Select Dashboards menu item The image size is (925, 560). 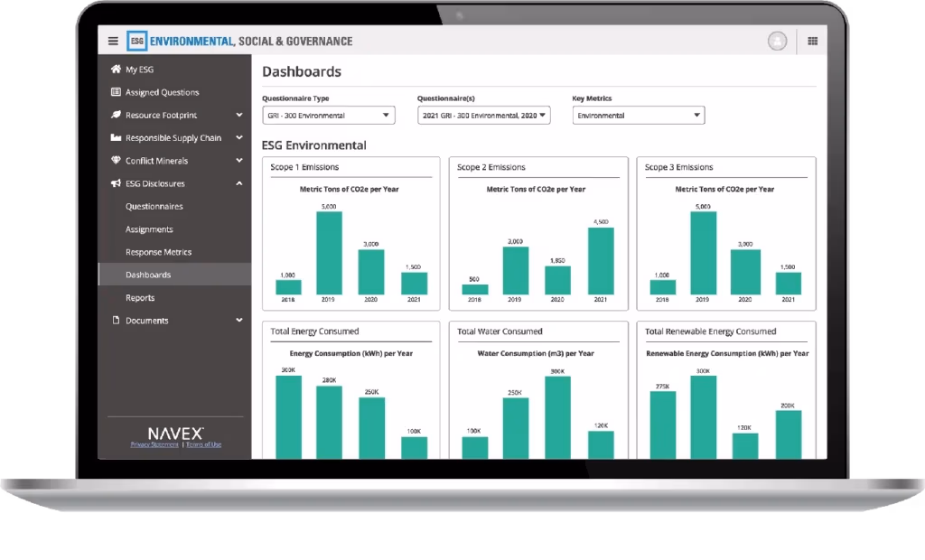point(174,275)
